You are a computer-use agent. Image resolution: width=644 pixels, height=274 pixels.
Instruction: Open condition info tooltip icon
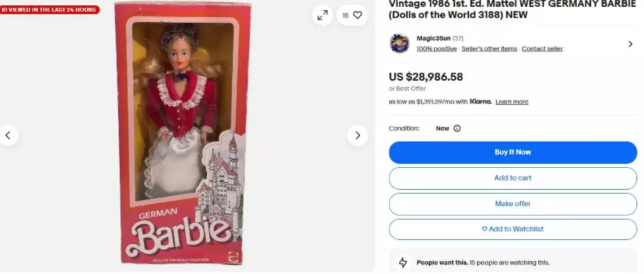point(457,128)
